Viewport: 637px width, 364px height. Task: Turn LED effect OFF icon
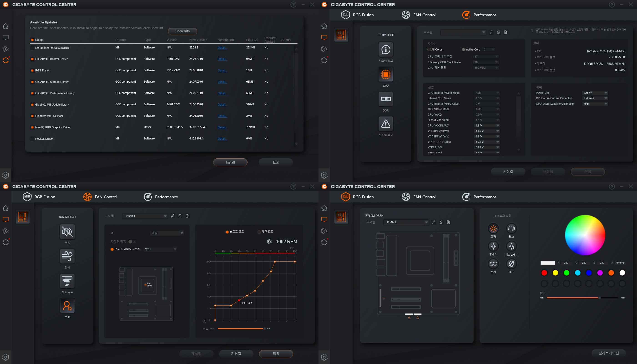[x=511, y=264]
